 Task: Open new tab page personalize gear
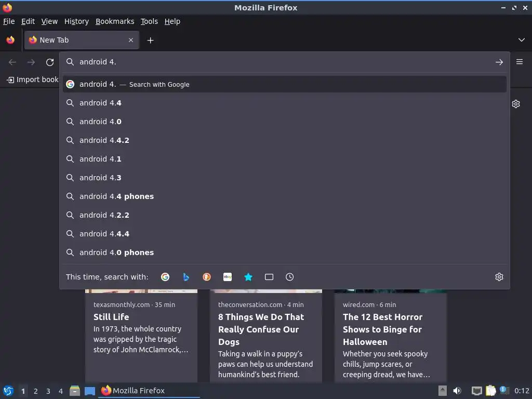516,104
